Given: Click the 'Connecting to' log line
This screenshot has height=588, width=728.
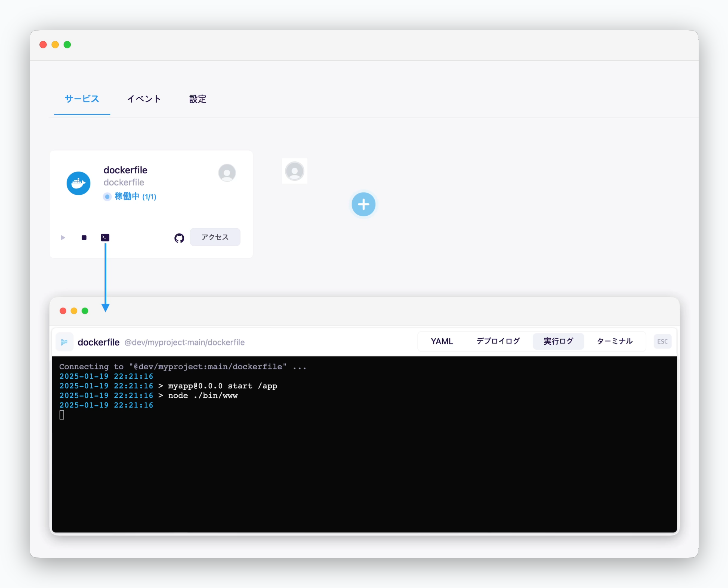Looking at the screenshot, I should pos(183,366).
